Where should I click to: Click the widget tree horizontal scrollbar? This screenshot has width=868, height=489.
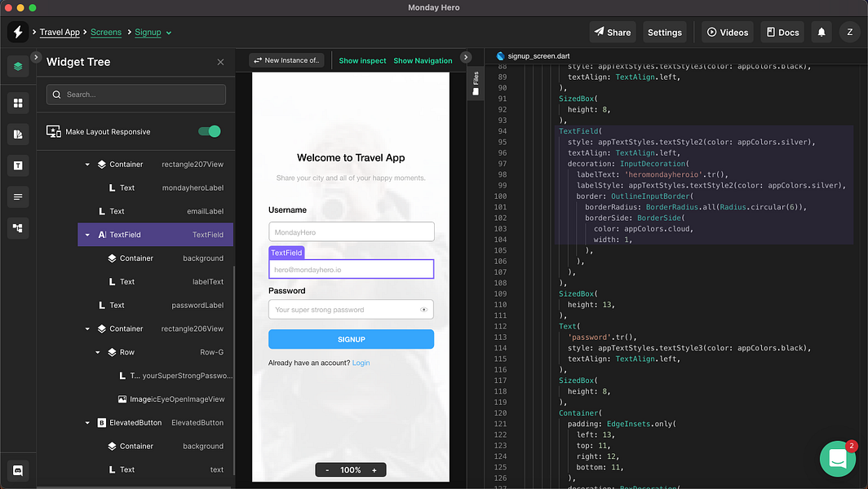pyautogui.click(x=134, y=487)
